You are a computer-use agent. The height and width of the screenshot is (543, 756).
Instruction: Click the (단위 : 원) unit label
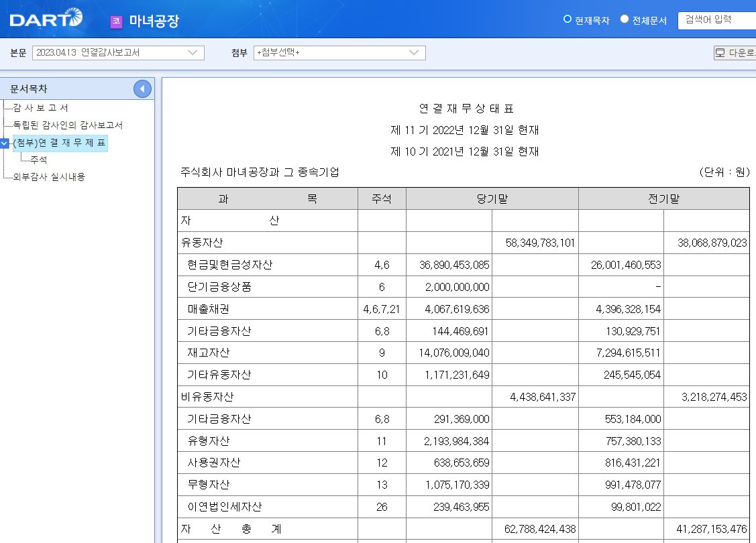pyautogui.click(x=724, y=172)
